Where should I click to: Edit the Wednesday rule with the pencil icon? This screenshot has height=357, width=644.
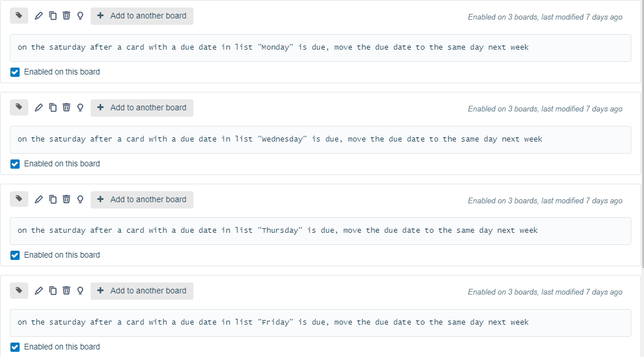39,107
